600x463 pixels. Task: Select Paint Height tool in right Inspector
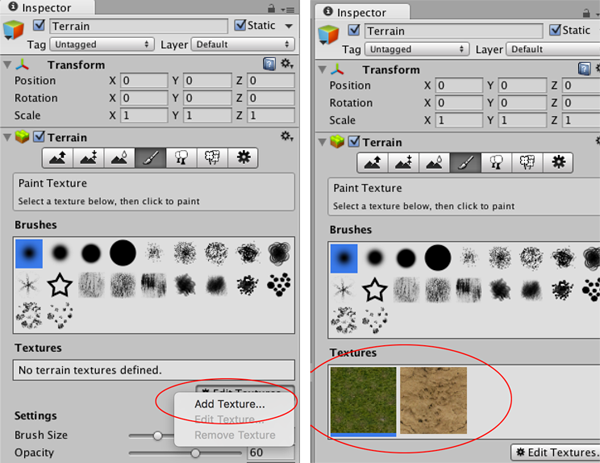click(x=404, y=163)
